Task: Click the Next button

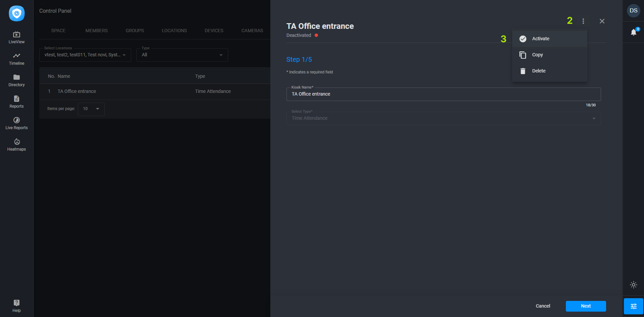Action: point(586,306)
